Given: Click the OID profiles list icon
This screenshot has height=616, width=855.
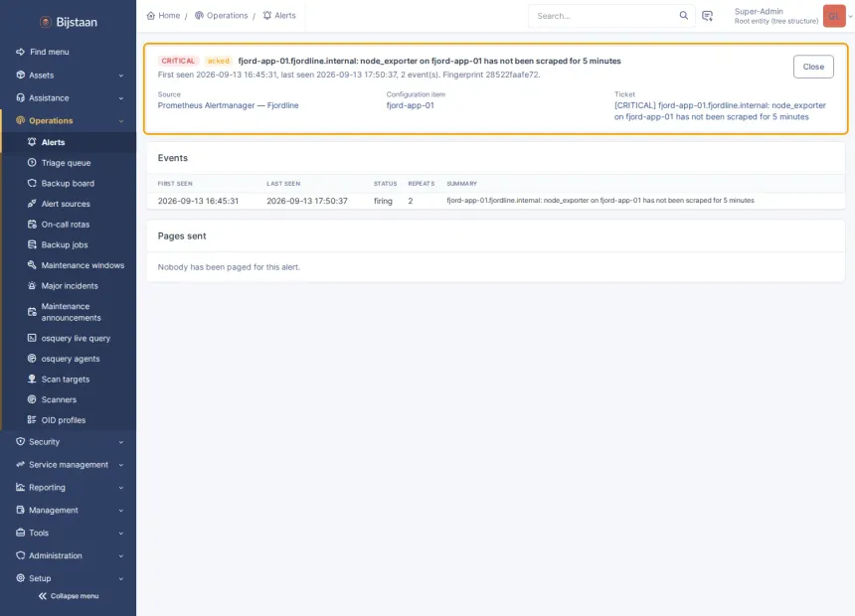Looking at the screenshot, I should point(32,419).
